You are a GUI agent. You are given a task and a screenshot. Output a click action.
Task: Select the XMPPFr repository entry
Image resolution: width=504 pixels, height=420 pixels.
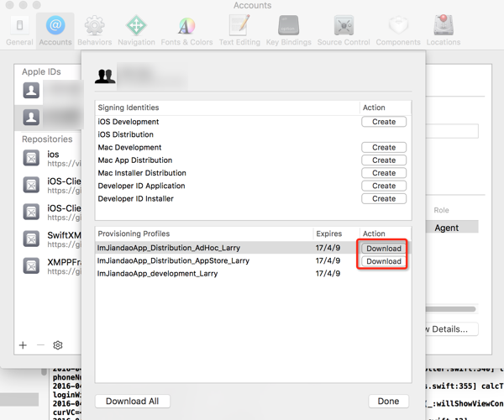(48, 266)
